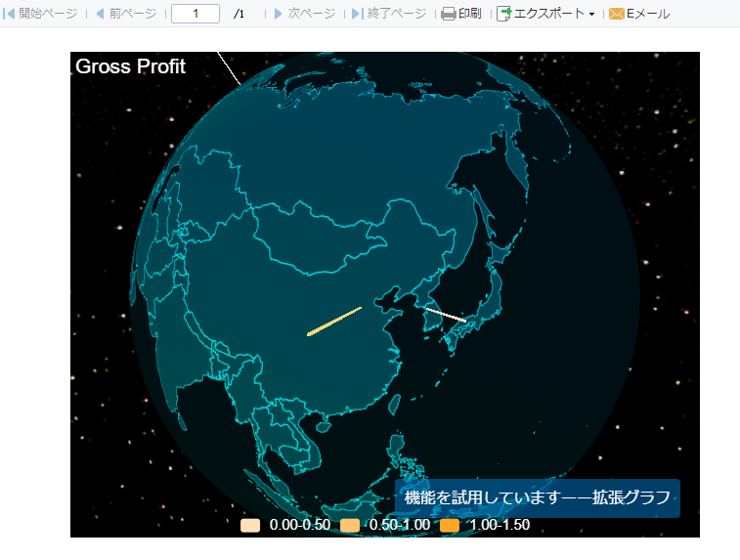Click the pale bar near Korea and Japan
Screen dimensions: 740x560
(x=446, y=315)
